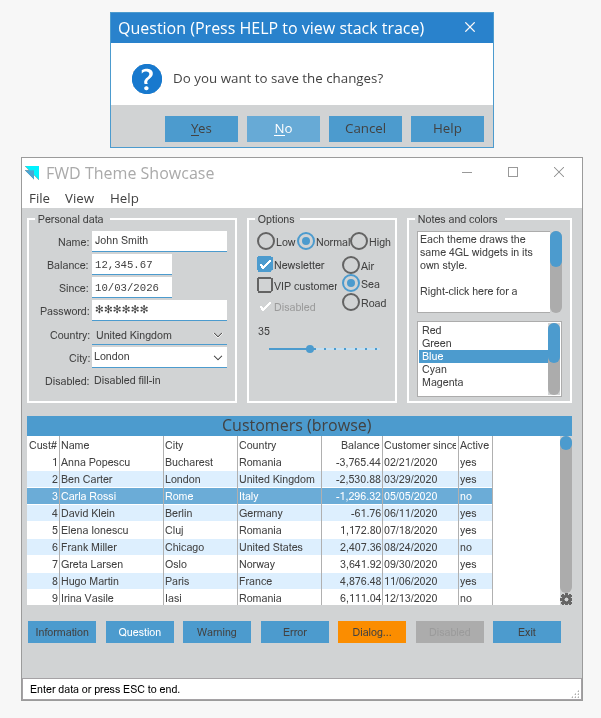The height and width of the screenshot is (718, 601).
Task: Click the Password input field
Action: pos(159,310)
